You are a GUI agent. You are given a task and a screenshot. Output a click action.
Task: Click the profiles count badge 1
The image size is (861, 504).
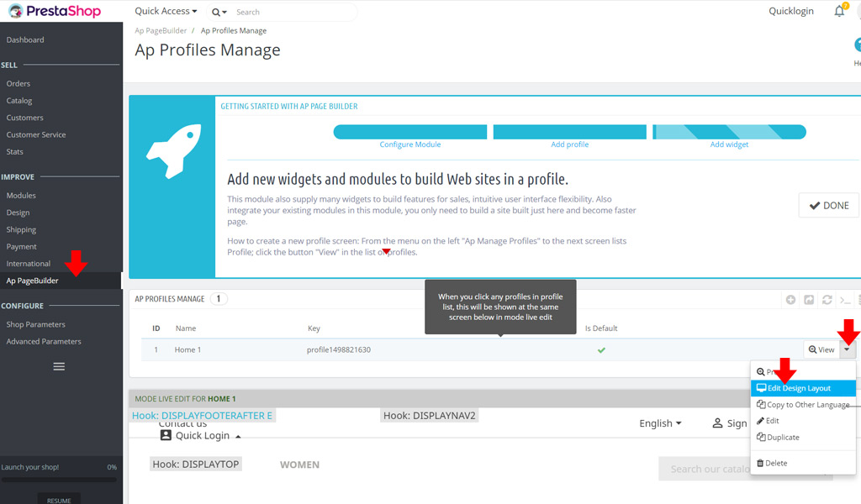tap(219, 299)
